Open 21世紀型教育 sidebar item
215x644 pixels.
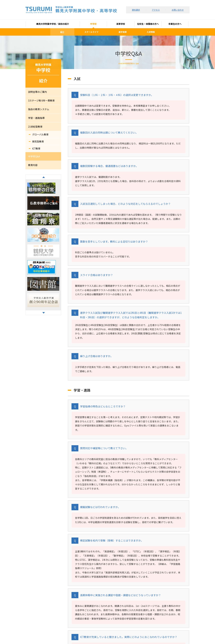coord(43,127)
